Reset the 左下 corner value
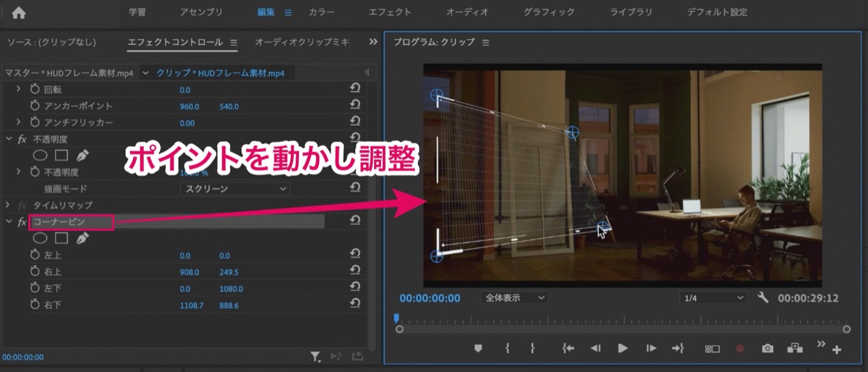The width and height of the screenshot is (868, 372). click(x=355, y=288)
